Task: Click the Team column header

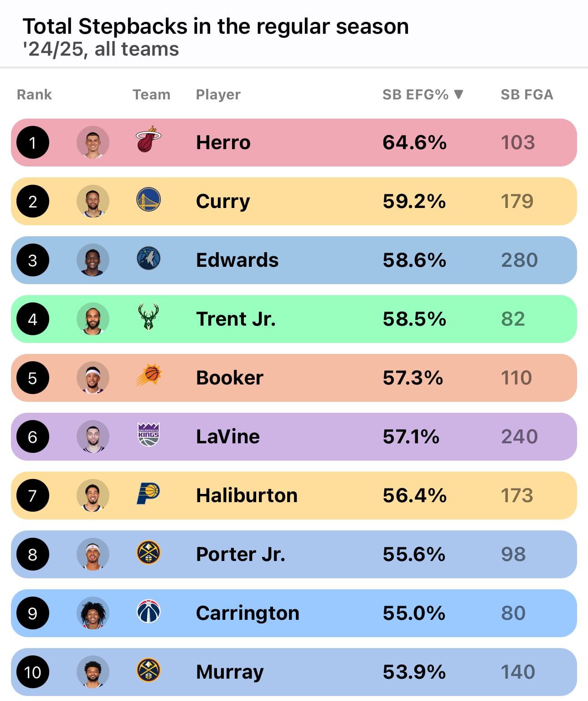Action: point(151,94)
